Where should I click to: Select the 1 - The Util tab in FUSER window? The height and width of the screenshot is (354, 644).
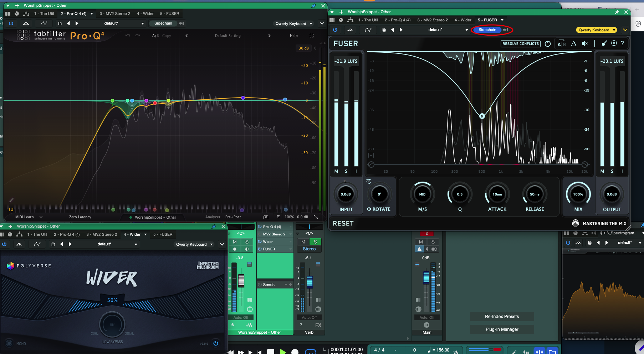pyautogui.click(x=368, y=20)
